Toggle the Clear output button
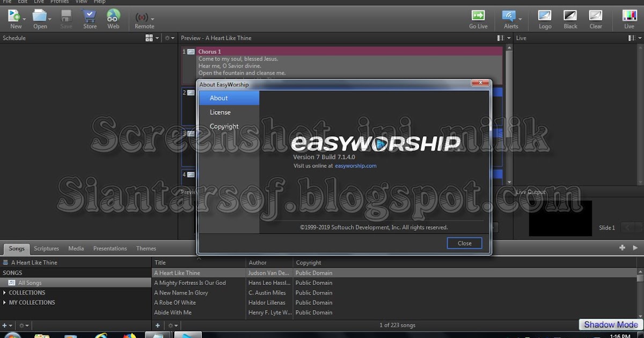 pos(596,16)
